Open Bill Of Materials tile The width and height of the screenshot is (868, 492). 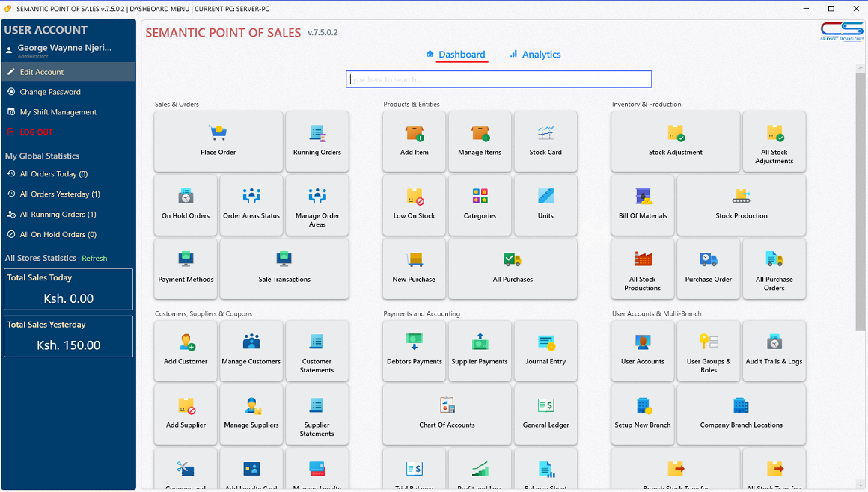tap(643, 205)
